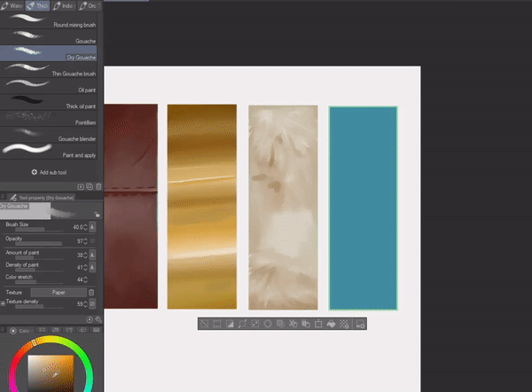
Task: Click the Texture density stepper arrows
Action: point(85,304)
